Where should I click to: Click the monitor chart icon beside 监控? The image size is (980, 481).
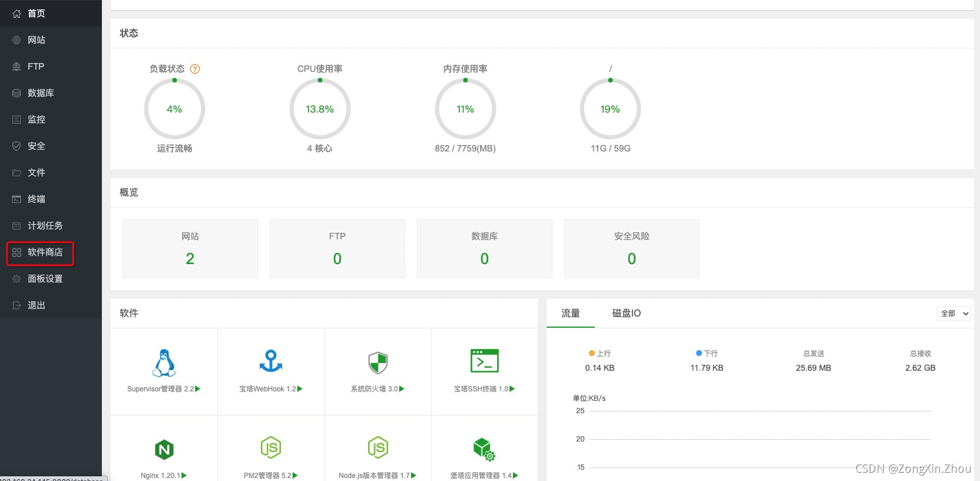[x=16, y=120]
